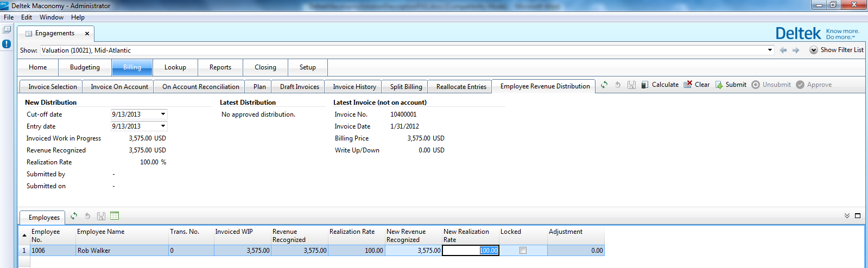The image size is (868, 268).
Task: Open the Window menu
Action: [x=51, y=17]
